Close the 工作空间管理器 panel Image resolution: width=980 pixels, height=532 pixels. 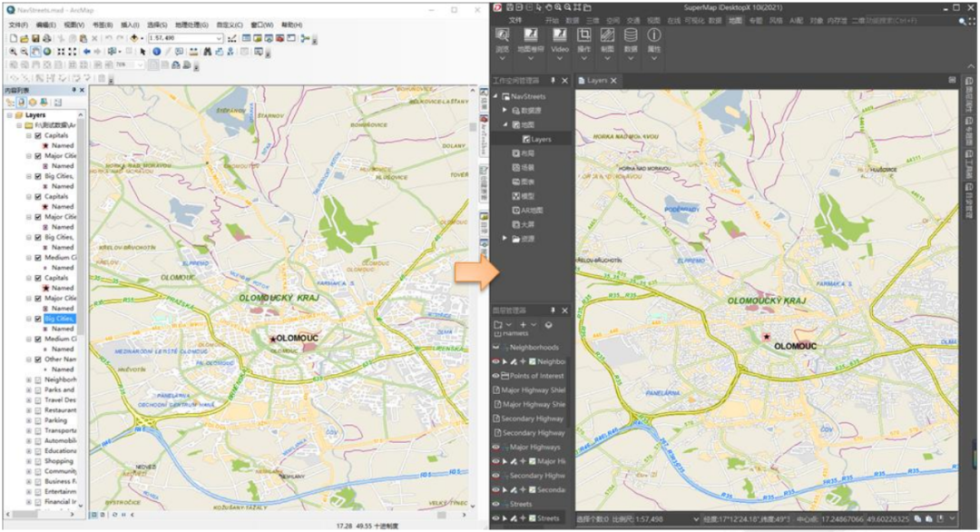point(564,81)
